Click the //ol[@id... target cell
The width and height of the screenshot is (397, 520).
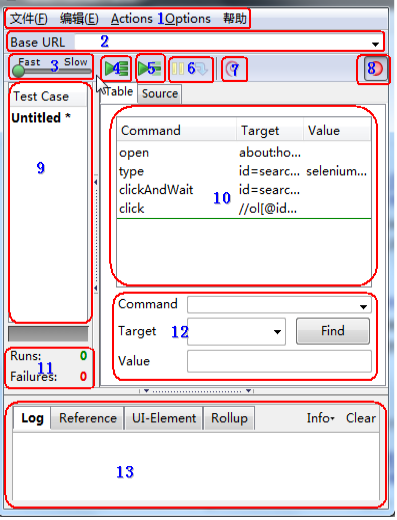pos(268,209)
